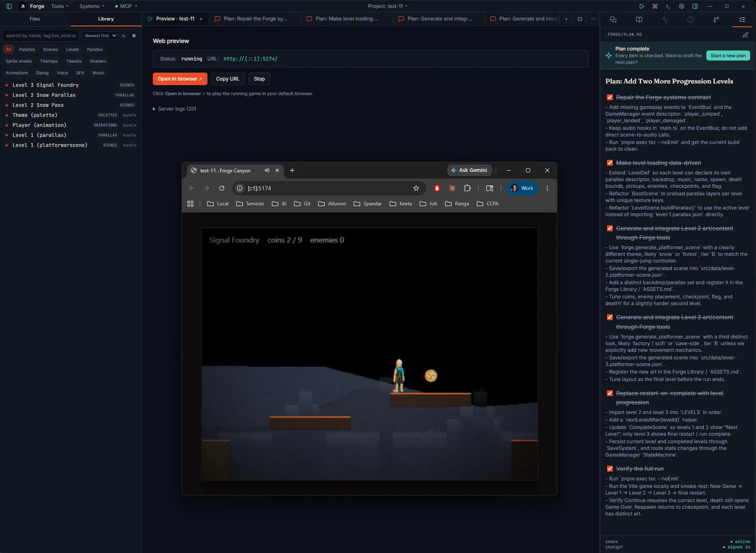Open the Plan: Repair the Forge sy... tab

pyautogui.click(x=255, y=19)
